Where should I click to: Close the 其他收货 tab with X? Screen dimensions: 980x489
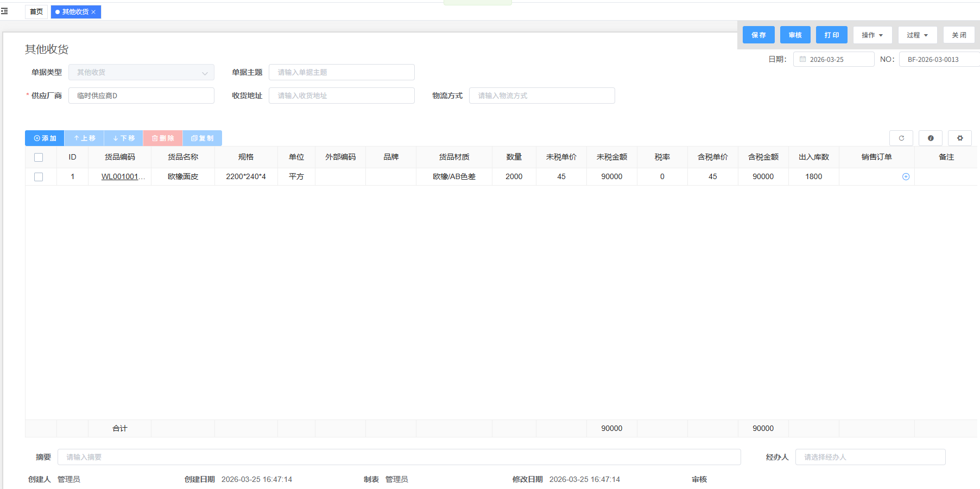click(94, 12)
